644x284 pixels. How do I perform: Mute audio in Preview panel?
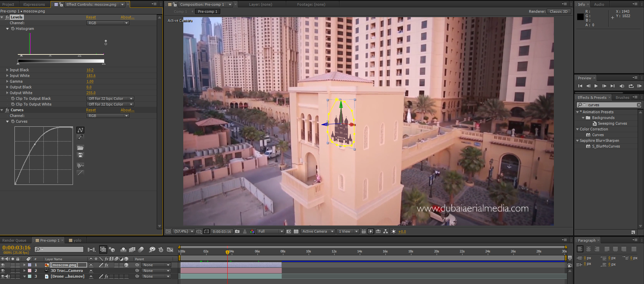[622, 86]
